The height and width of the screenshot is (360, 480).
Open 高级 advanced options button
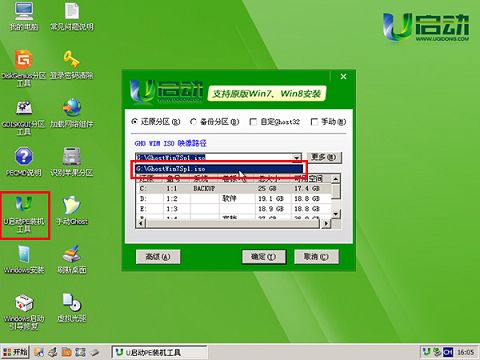(158, 257)
